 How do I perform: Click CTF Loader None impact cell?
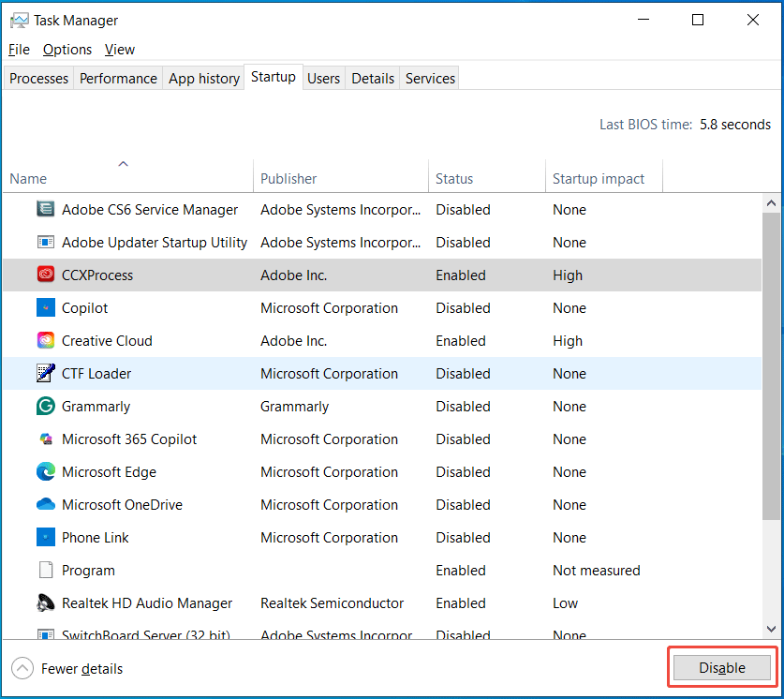[570, 374]
